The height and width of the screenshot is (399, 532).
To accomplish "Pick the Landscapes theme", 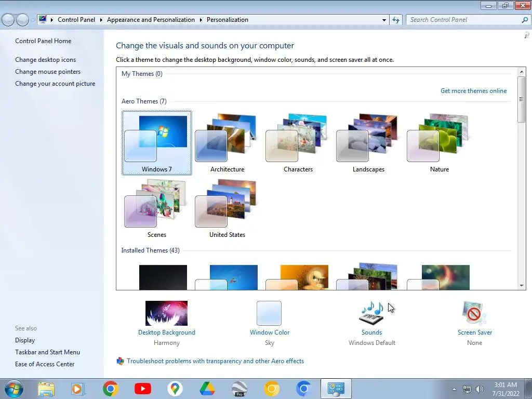I will pos(368,143).
